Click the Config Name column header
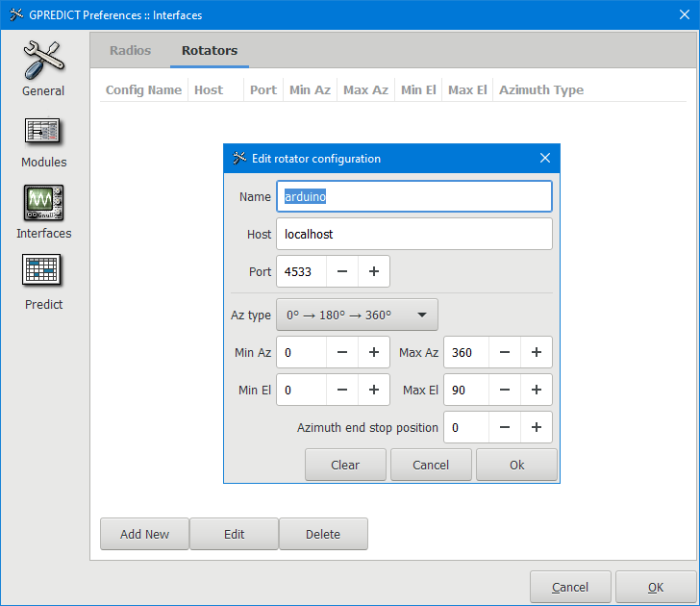Image resolution: width=700 pixels, height=606 pixels. point(143,89)
